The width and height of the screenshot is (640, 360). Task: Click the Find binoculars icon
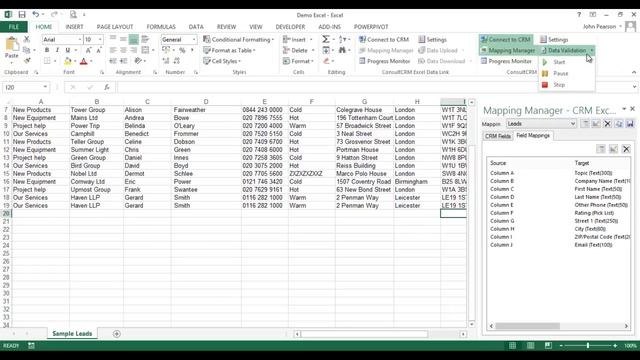click(x=342, y=50)
